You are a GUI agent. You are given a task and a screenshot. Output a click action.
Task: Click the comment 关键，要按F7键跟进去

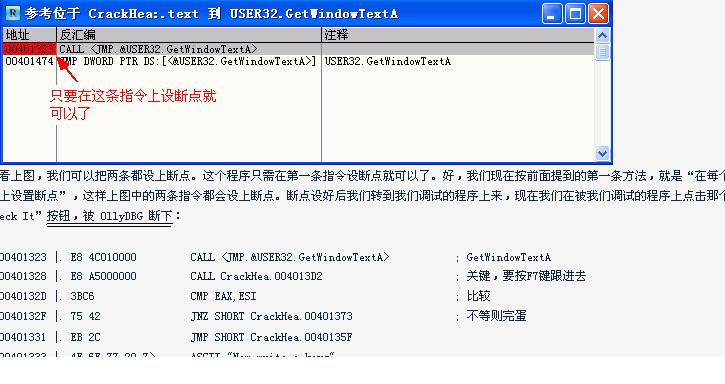click(526, 276)
